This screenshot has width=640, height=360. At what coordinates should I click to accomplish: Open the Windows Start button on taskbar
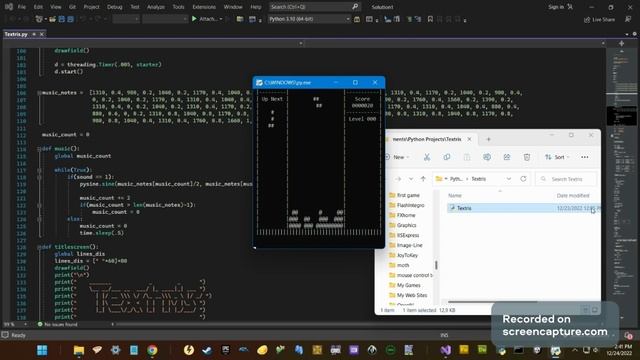(x=42, y=350)
